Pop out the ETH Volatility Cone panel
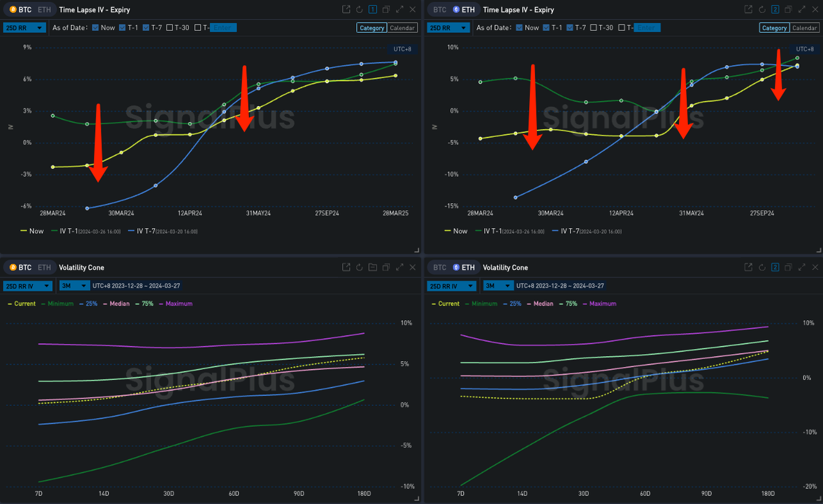This screenshot has width=823, height=504. 748,267
